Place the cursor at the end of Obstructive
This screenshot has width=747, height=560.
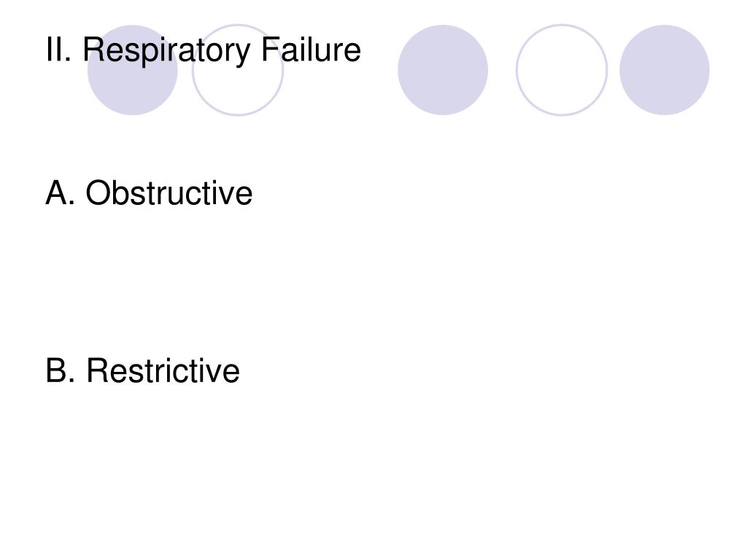click(253, 192)
